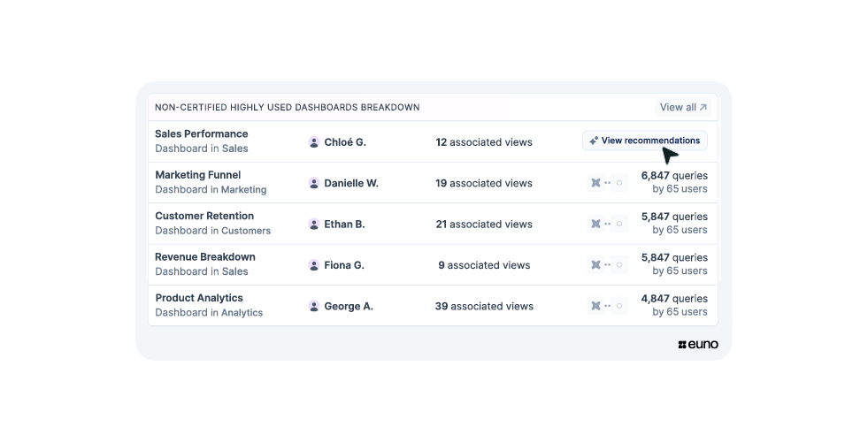This screenshot has height=442, width=868.
Task: Select the Customer Retention dashboard title
Action: (x=204, y=216)
